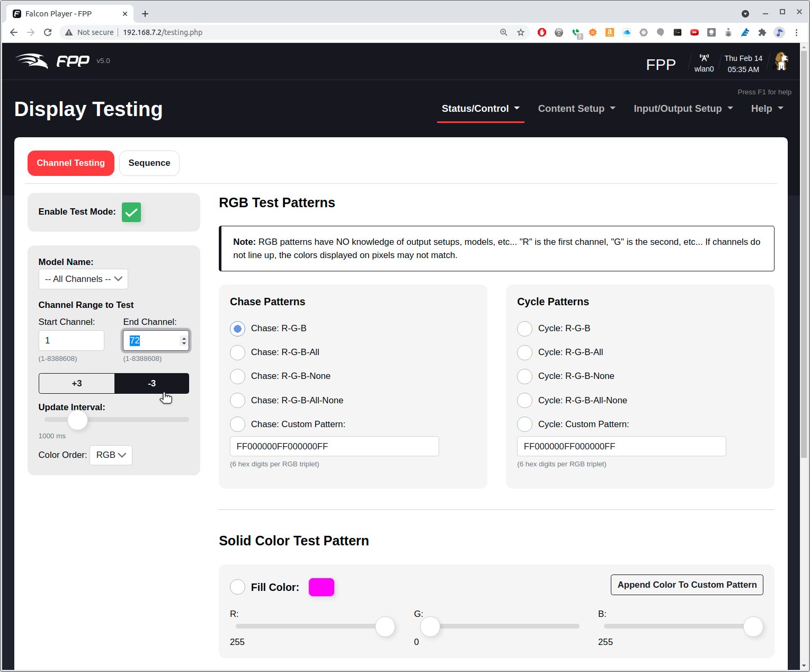
Task: Select the Cycle: R-G-B radio button
Action: pos(524,329)
